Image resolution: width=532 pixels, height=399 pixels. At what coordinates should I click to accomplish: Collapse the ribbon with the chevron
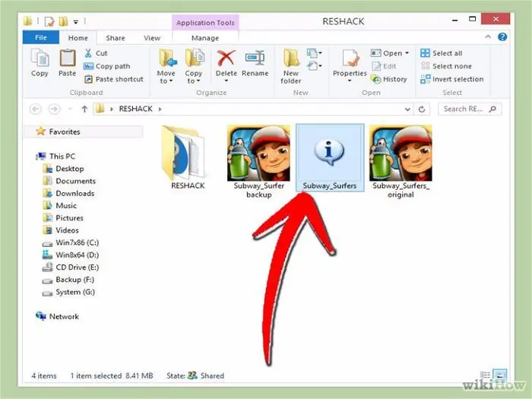[488, 36]
